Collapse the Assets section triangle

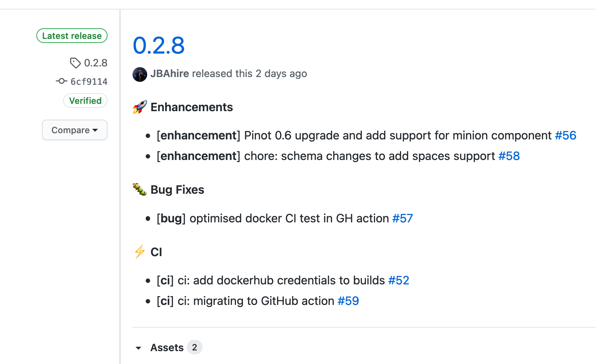[138, 348]
